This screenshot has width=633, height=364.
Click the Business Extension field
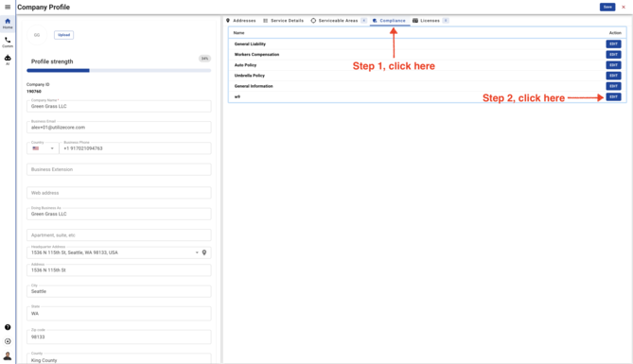point(118,169)
